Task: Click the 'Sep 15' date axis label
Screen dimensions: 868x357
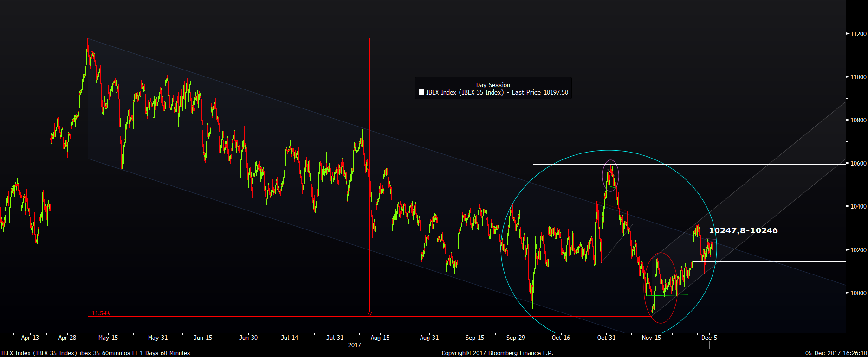Action: (x=475, y=338)
